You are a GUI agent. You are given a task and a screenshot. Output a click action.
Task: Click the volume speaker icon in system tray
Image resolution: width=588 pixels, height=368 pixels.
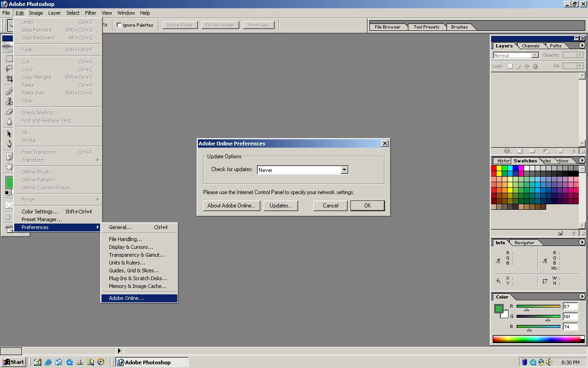(x=549, y=362)
